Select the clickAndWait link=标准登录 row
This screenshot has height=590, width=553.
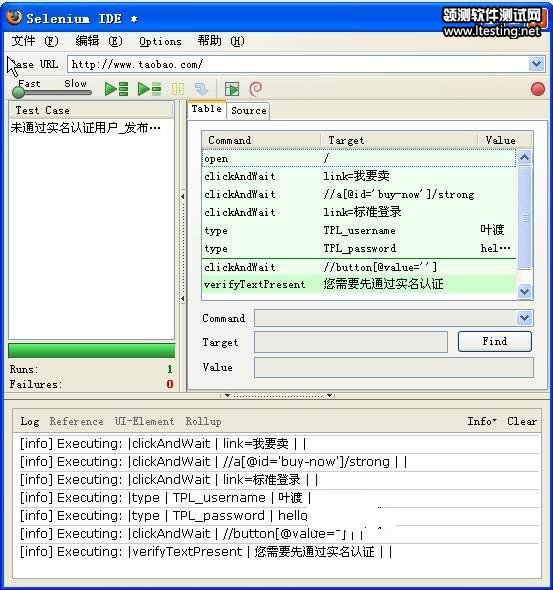point(359,212)
